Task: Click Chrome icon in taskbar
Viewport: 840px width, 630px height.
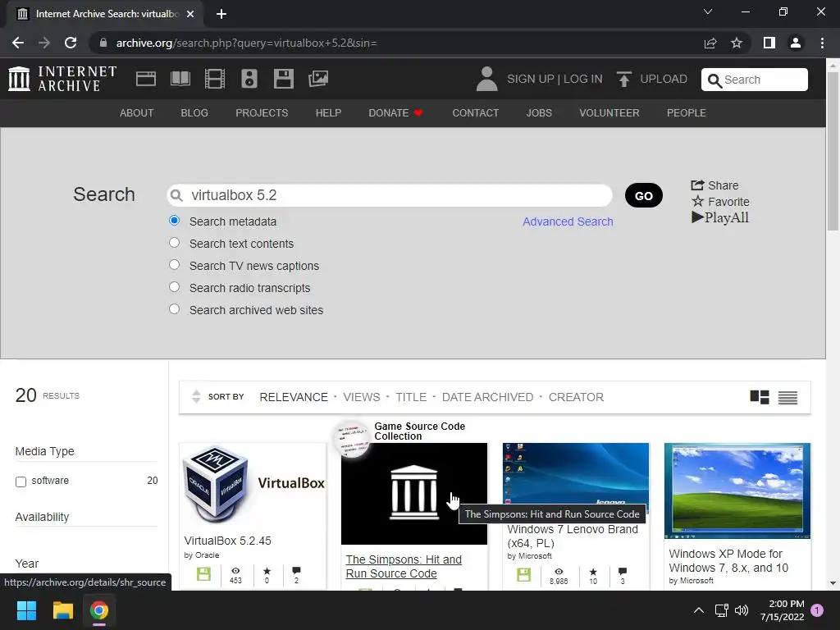Action: click(99, 610)
